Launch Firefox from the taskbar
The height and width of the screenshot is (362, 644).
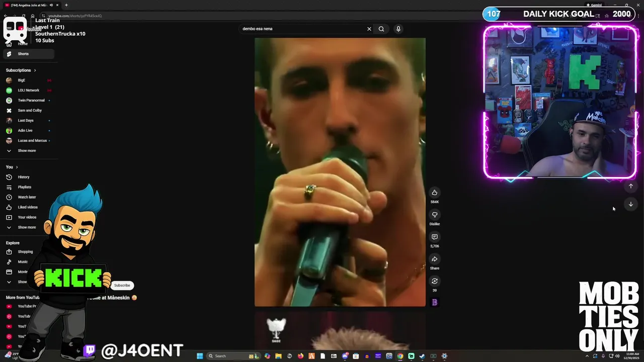[x=300, y=356]
